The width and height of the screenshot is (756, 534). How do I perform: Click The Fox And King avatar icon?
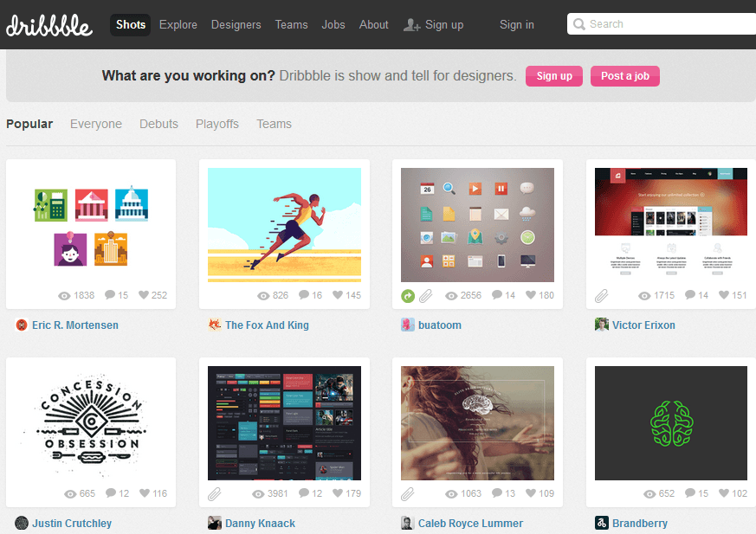(215, 325)
